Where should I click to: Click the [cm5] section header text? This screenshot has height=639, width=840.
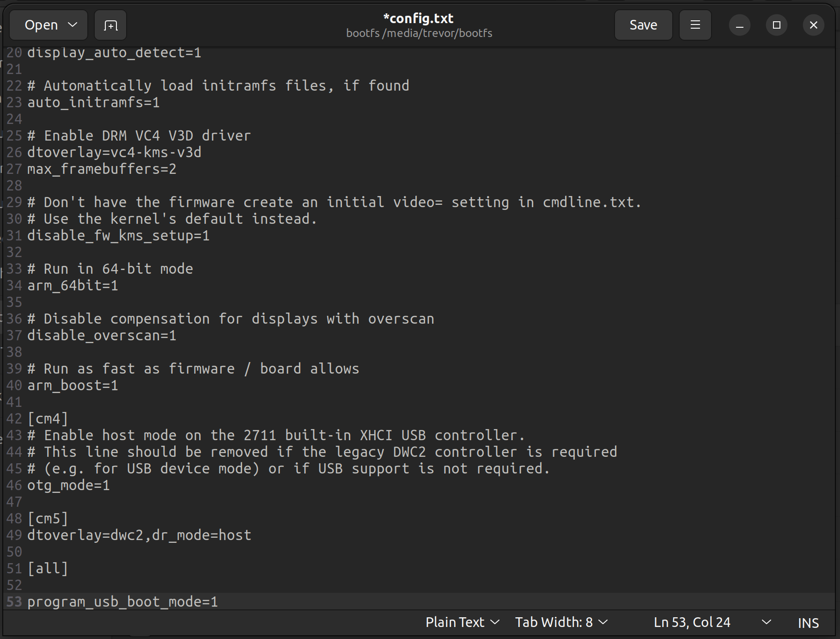[x=48, y=519]
